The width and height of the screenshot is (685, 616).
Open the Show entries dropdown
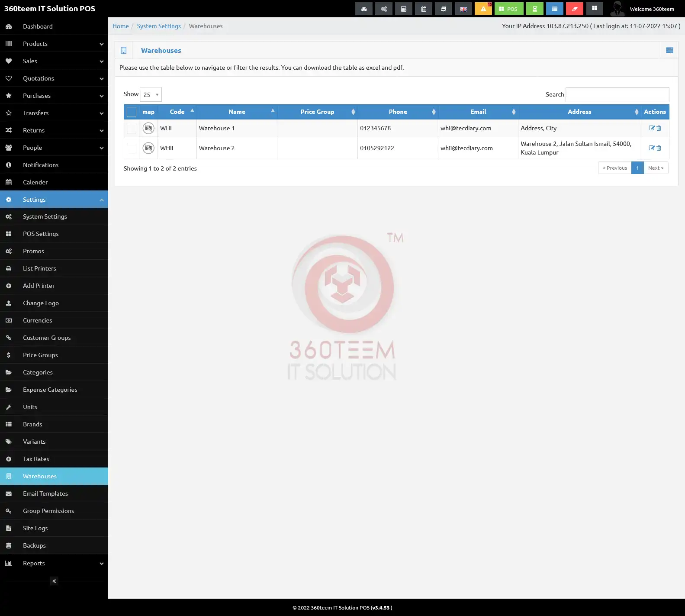pos(151,94)
